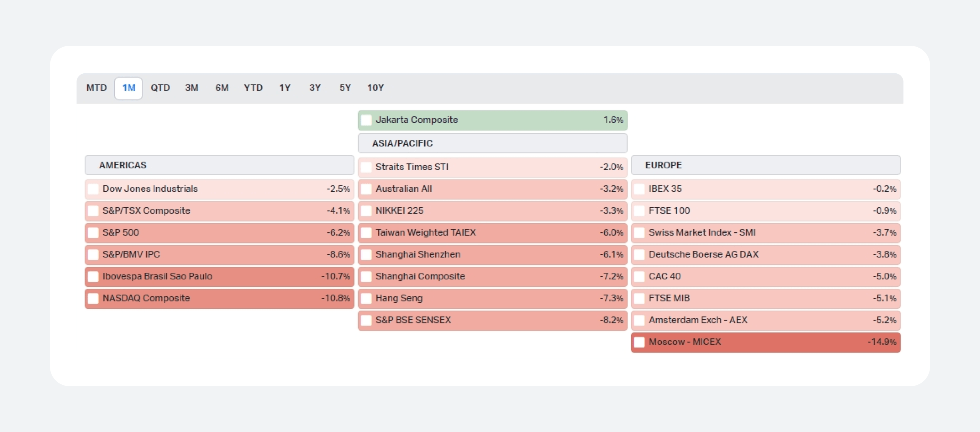
Task: Tick the NASDAQ Composite checkbox
Action: [93, 298]
